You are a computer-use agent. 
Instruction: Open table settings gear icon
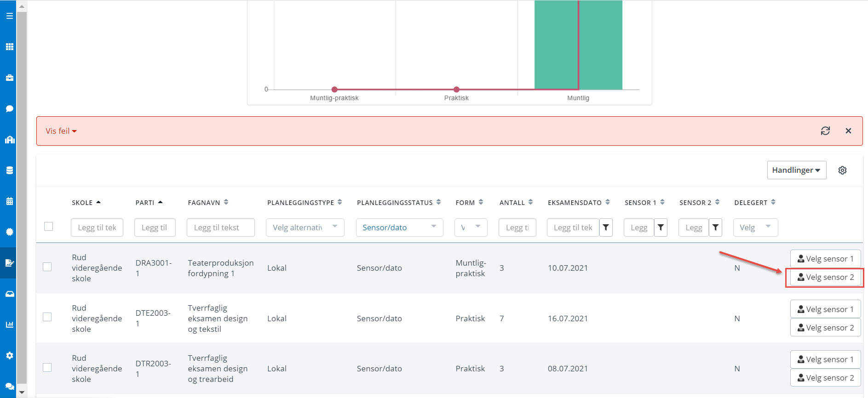pyautogui.click(x=842, y=171)
